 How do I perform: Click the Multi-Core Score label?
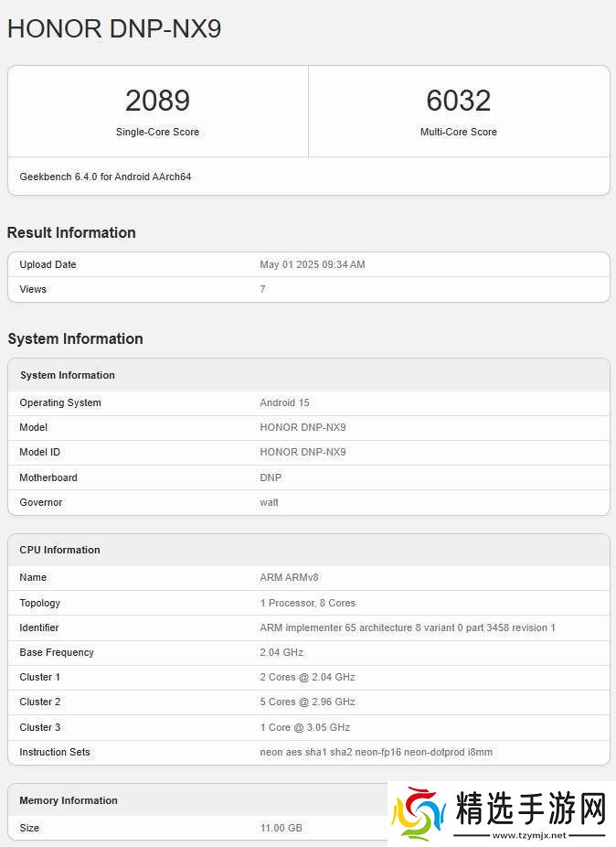(459, 132)
